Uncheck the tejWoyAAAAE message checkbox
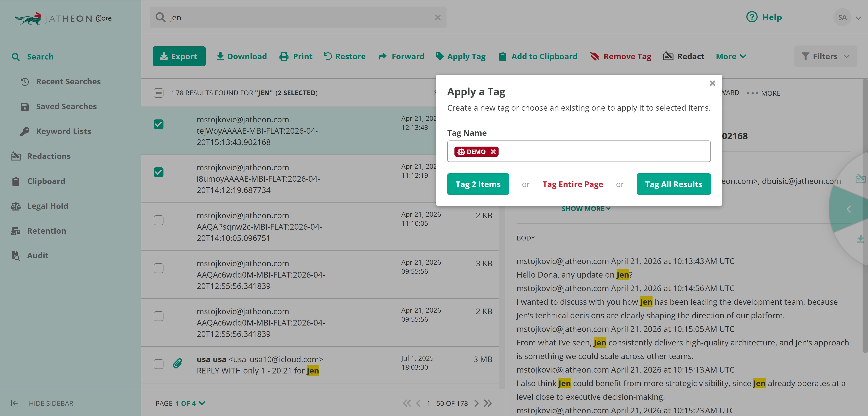 point(158,124)
